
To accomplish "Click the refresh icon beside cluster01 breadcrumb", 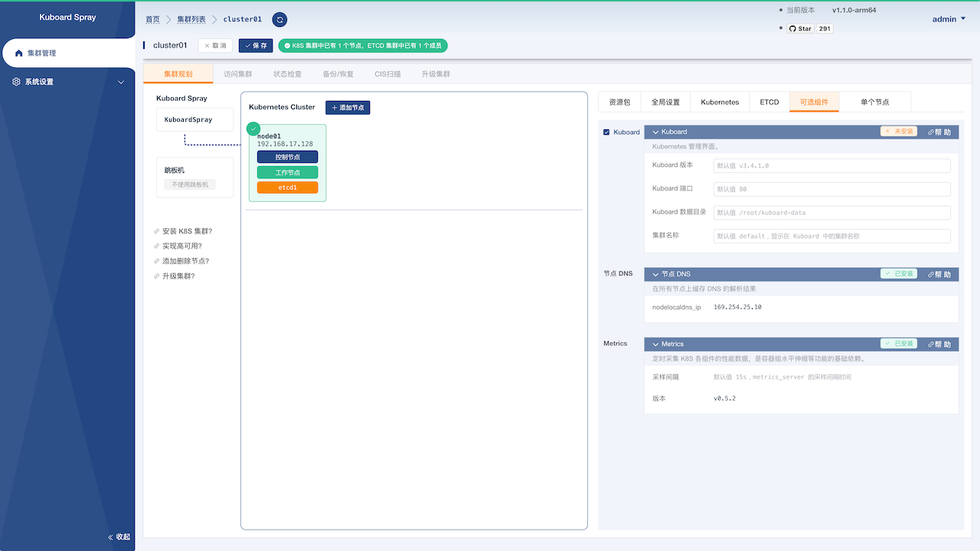I will (279, 20).
